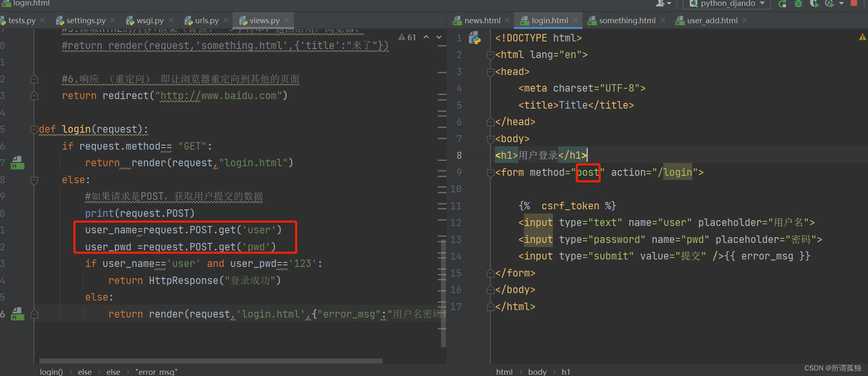868x376 pixels.
Task: Switch to urls.py tab
Action: [206, 20]
